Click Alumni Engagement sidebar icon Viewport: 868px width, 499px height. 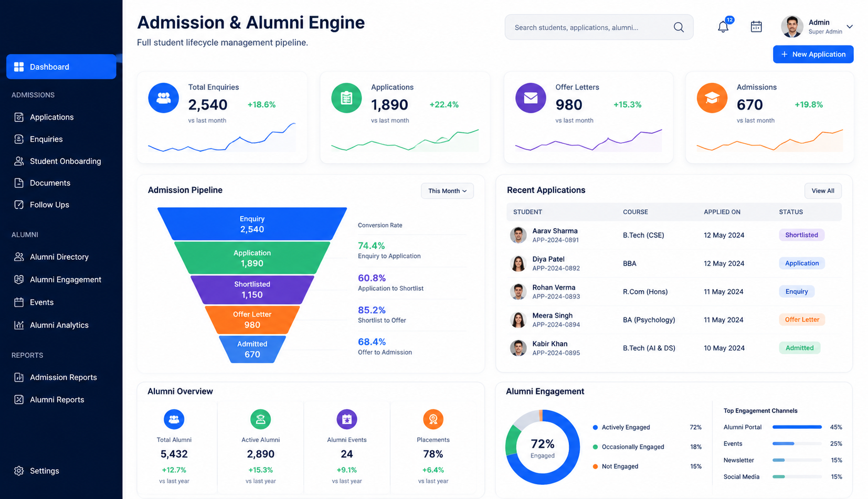point(19,280)
